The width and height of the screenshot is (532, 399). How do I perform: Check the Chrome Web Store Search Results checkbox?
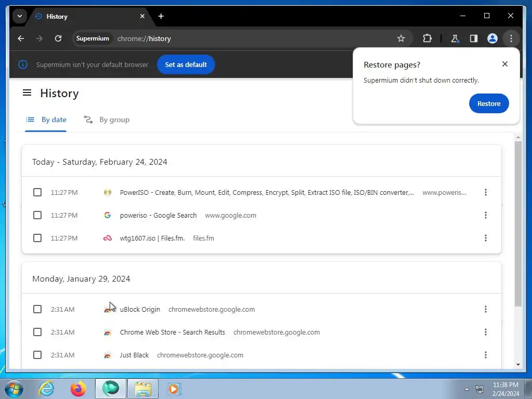[x=37, y=332]
